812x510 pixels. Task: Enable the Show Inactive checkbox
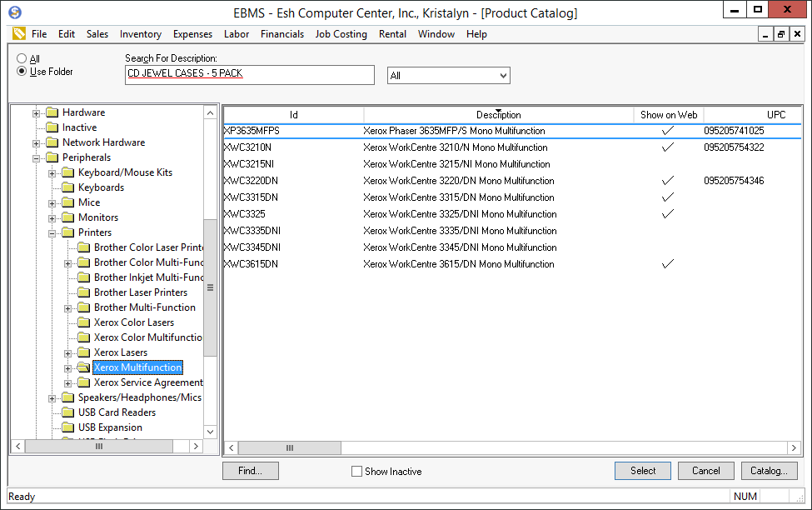click(356, 472)
